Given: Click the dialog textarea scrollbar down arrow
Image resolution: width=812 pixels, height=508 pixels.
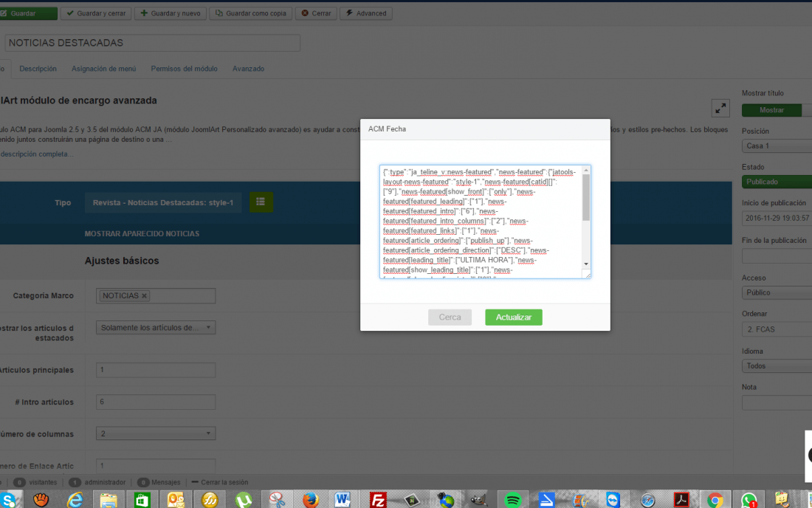Looking at the screenshot, I should coord(586,264).
